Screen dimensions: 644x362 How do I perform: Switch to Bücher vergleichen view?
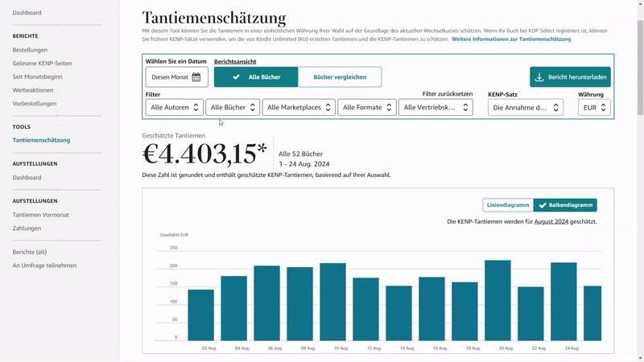click(340, 77)
